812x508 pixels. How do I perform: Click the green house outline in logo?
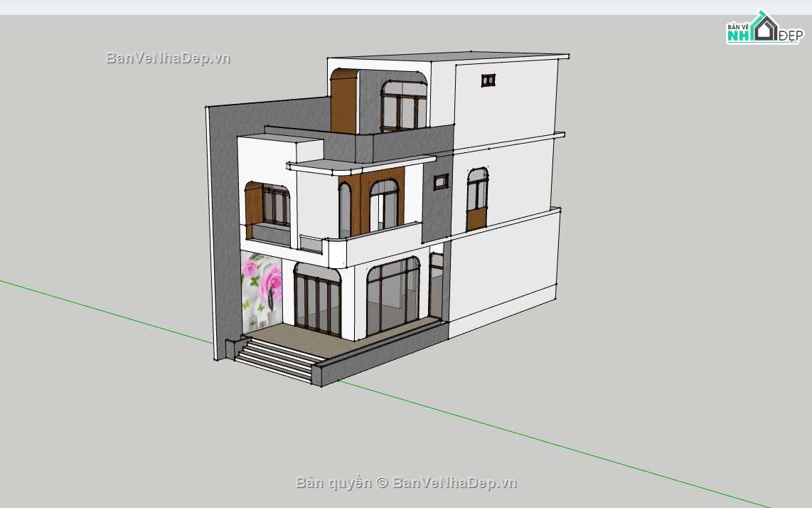[754, 29]
